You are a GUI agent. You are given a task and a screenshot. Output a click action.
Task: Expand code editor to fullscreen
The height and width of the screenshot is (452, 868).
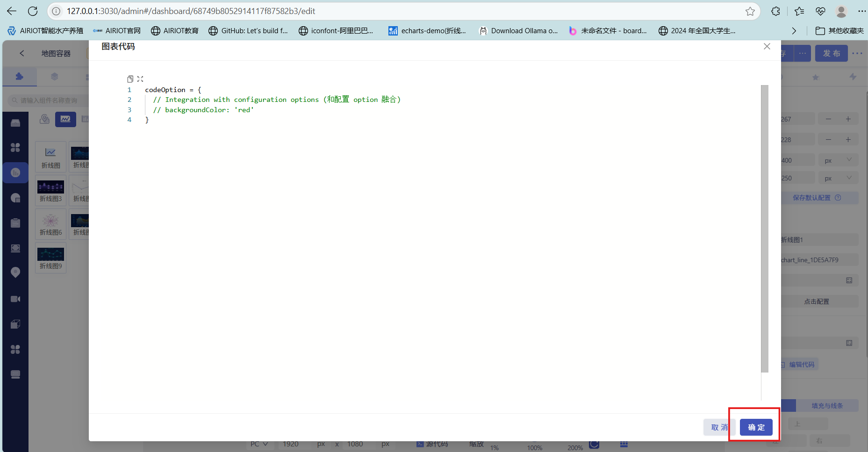point(140,79)
